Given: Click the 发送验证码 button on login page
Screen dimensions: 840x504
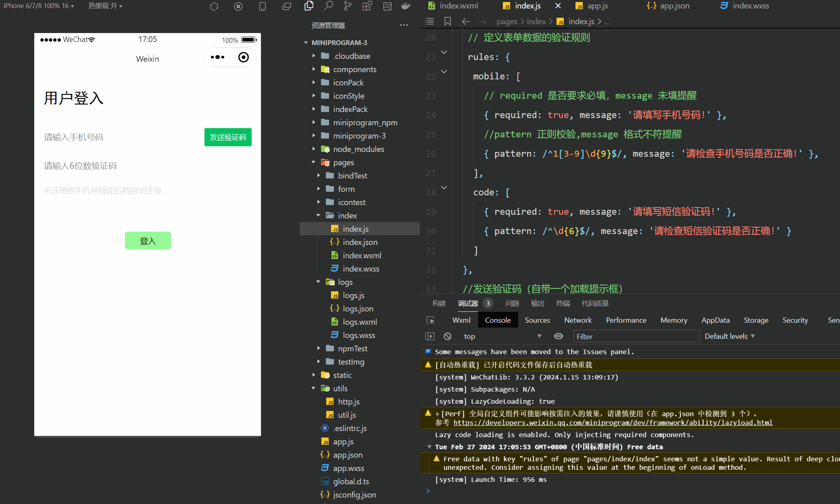Looking at the screenshot, I should 228,137.
